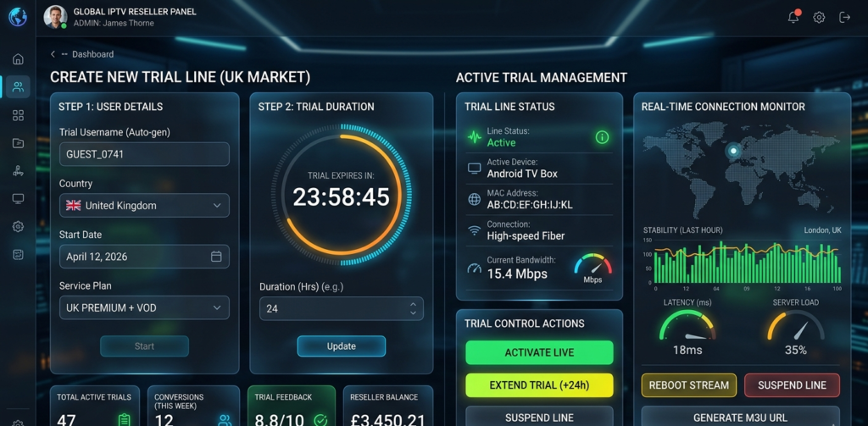The width and height of the screenshot is (868, 426).
Task: Decrease Duration hours with down arrow
Action: (x=413, y=313)
